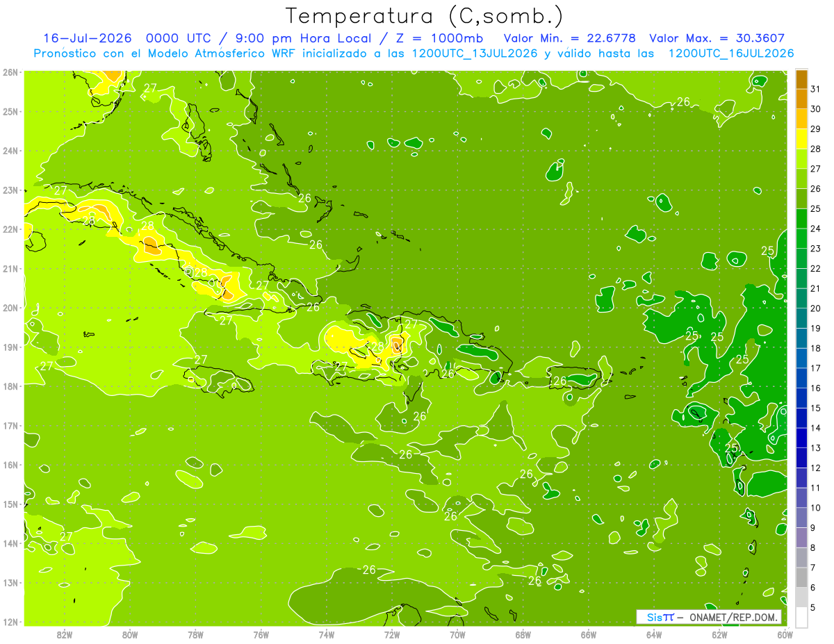The height and width of the screenshot is (644, 834).
Task: Click the white colorbar swatch below 5
Action: (x=801, y=617)
